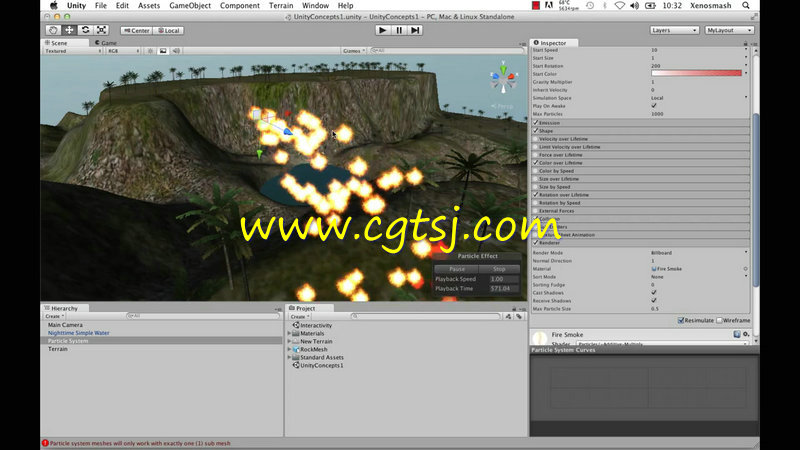This screenshot has width=800, height=450.
Task: Step one frame forward
Action: (415, 30)
